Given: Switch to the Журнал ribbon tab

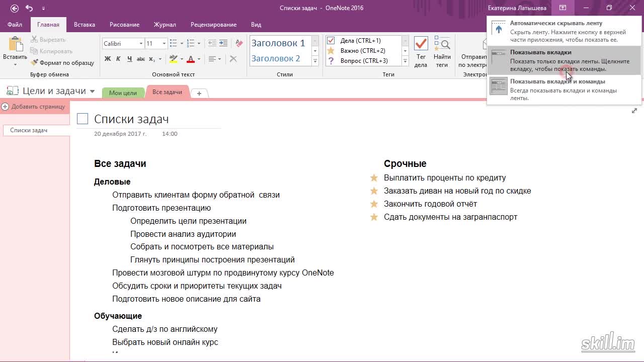Looking at the screenshot, I should pos(165,25).
